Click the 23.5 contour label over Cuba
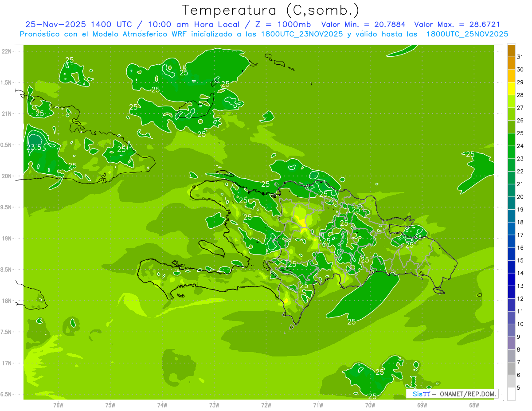The height and width of the screenshot is (411, 532). point(36,148)
